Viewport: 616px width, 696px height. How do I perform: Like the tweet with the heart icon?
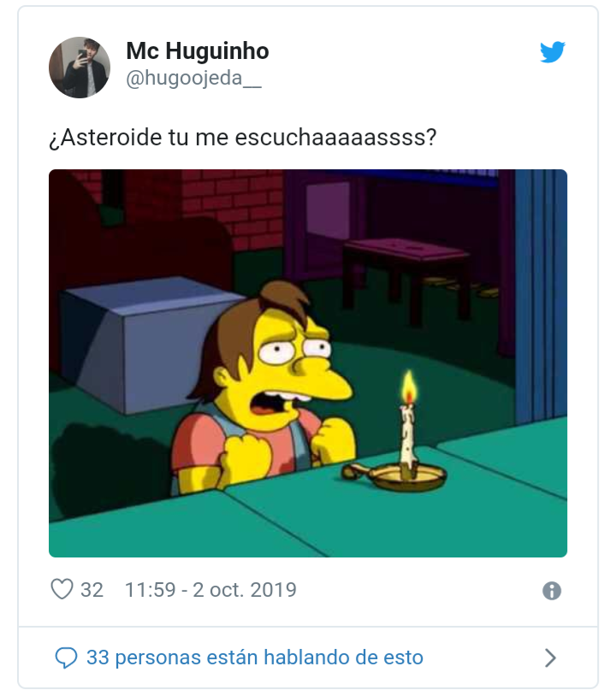(x=62, y=589)
